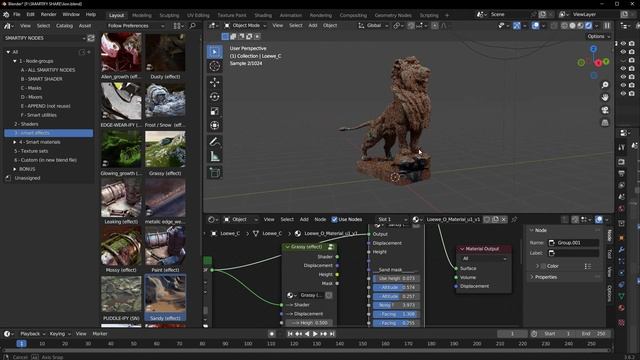Switch to rendered viewport shading sphere
The width and height of the screenshot is (640, 360).
(589, 26)
